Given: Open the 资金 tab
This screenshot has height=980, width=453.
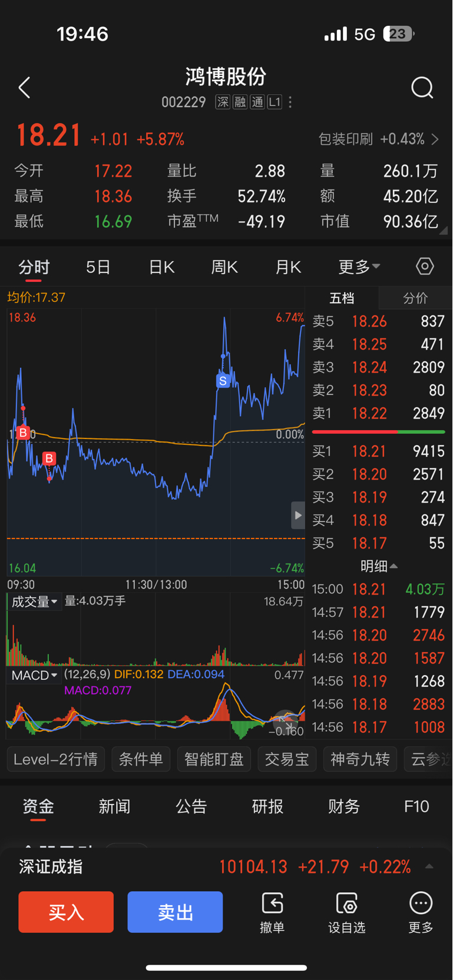Looking at the screenshot, I should coord(38,806).
